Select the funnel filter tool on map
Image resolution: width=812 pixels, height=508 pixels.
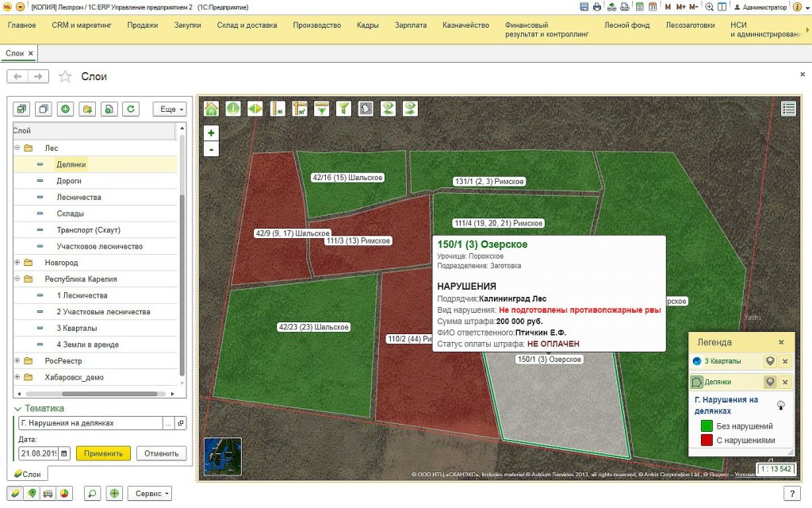point(343,108)
